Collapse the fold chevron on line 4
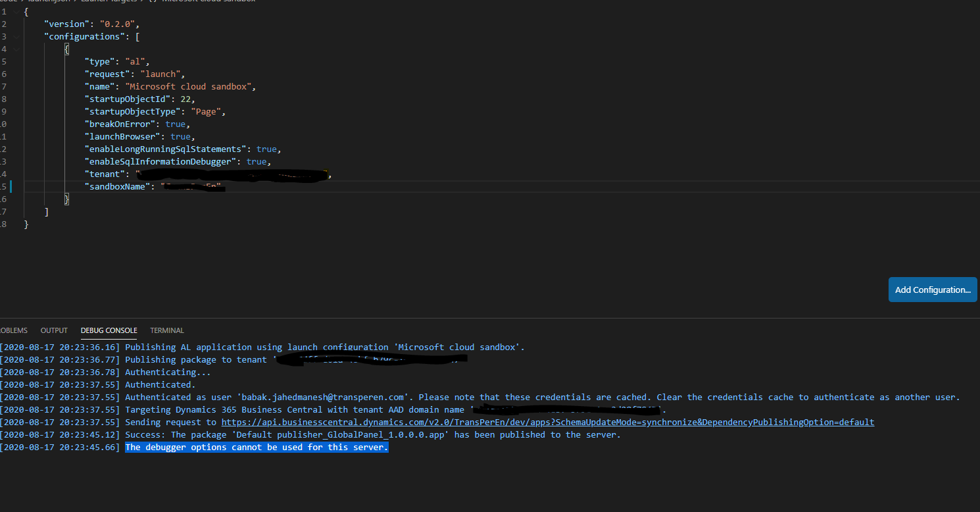 (15, 49)
